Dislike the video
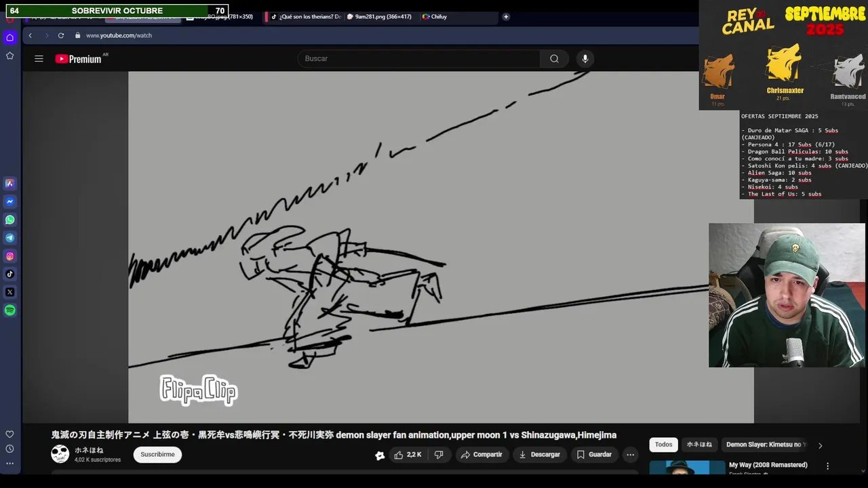Image resolution: width=868 pixels, height=488 pixels. point(439,455)
